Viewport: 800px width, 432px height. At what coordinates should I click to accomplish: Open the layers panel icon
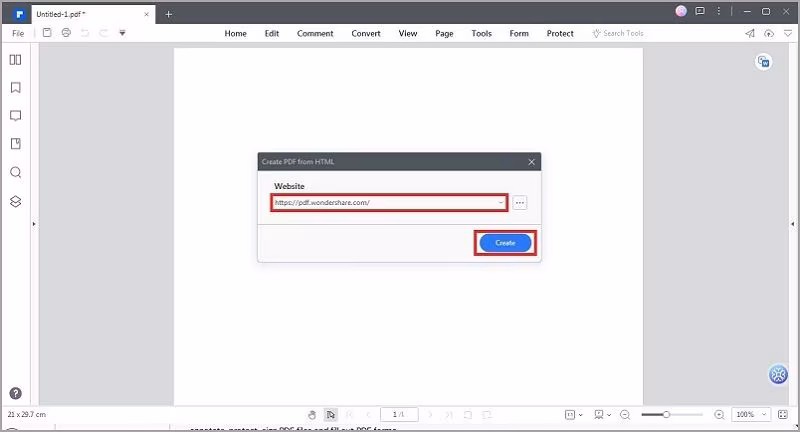coord(16,201)
